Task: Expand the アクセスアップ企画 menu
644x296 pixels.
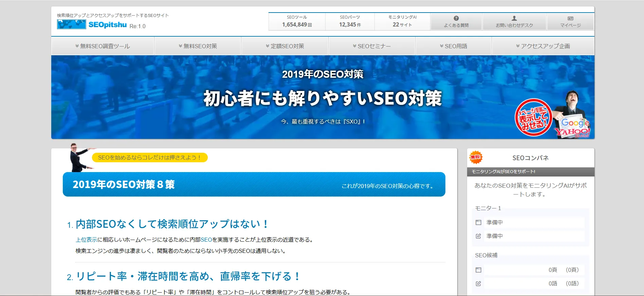Action: coord(543,46)
